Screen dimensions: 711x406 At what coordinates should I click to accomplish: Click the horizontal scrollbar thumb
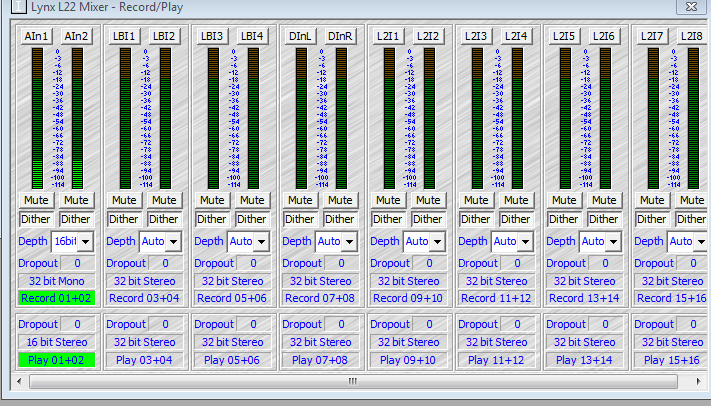click(x=353, y=382)
